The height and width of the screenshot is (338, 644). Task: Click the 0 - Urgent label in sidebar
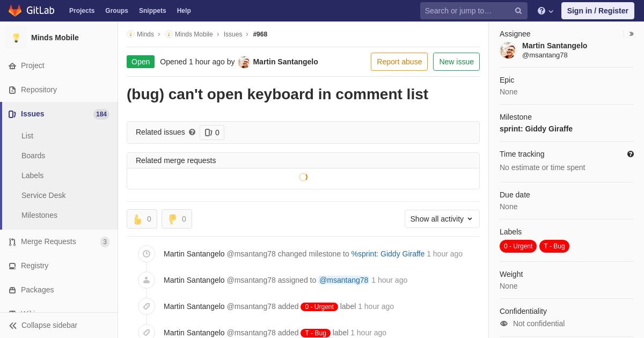[x=518, y=246]
